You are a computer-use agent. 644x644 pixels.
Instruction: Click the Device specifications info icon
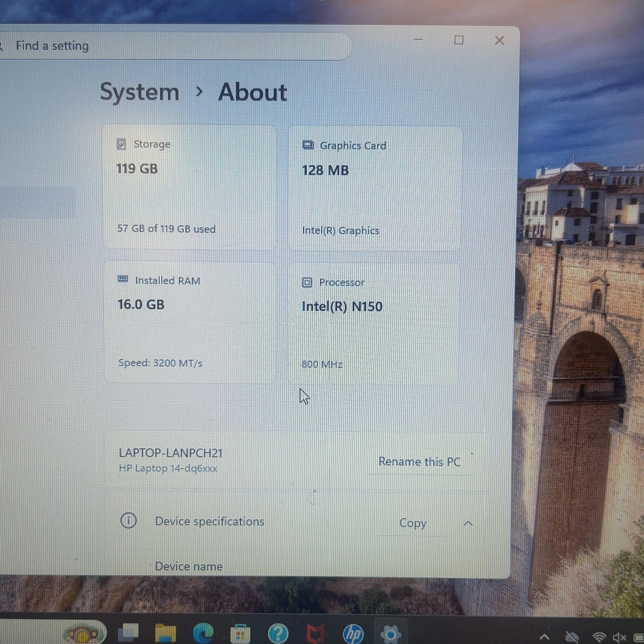128,521
